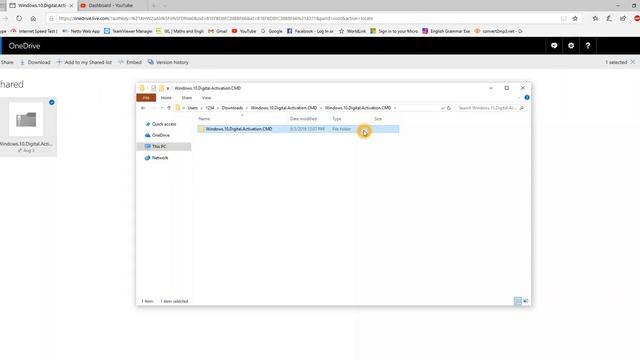Open View tab in Explorer ribbon
This screenshot has width=640, height=360.
click(x=206, y=98)
